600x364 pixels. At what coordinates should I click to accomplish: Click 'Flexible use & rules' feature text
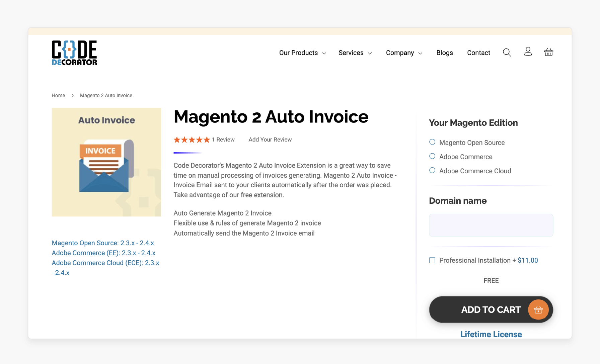tap(247, 223)
